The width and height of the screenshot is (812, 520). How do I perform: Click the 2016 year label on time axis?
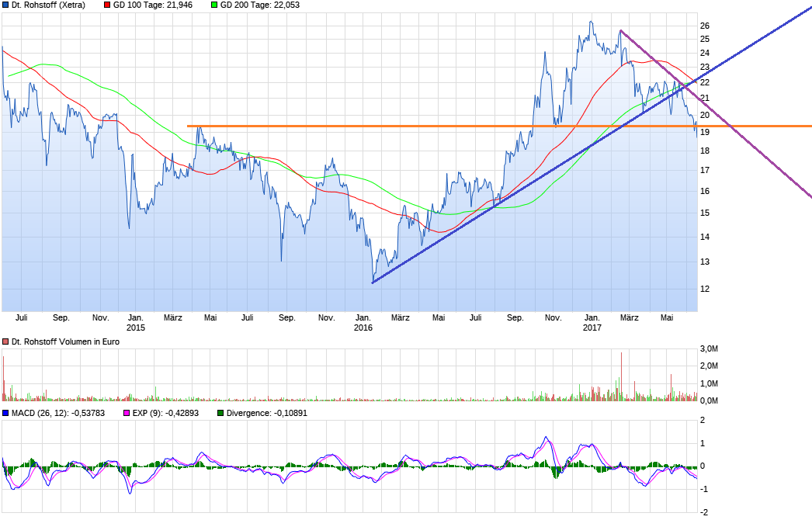(x=363, y=328)
